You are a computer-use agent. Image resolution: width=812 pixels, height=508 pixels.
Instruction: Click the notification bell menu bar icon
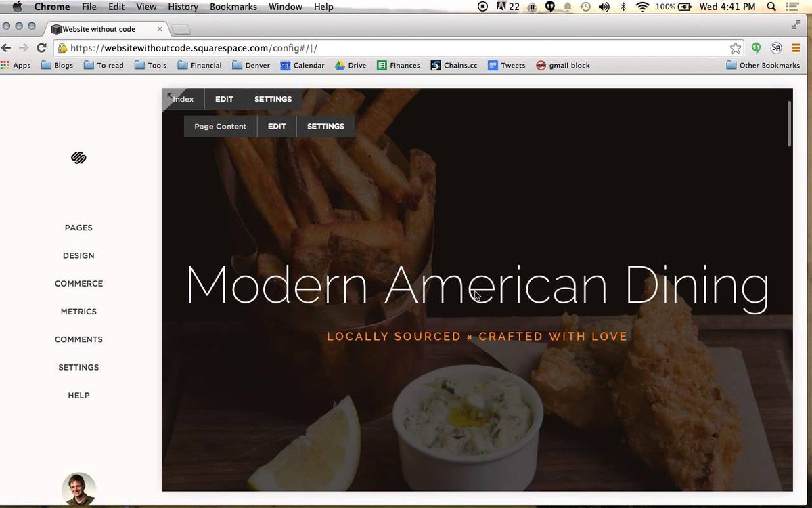tap(568, 7)
